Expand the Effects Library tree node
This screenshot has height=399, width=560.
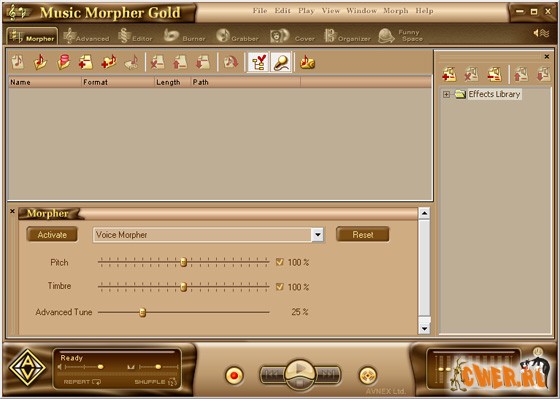(446, 94)
